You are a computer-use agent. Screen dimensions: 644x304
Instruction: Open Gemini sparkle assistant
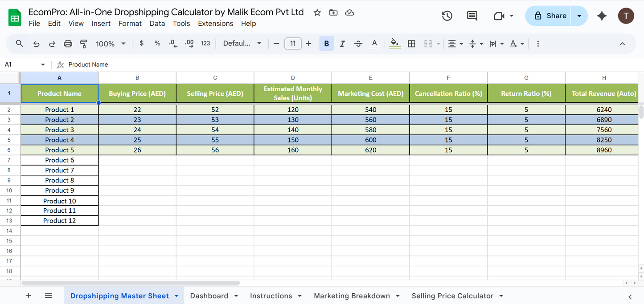click(x=602, y=16)
